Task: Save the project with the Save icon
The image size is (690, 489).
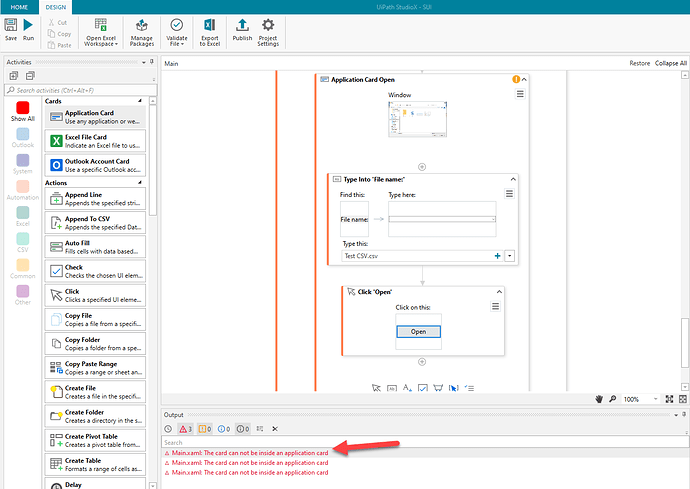Action: point(11,29)
